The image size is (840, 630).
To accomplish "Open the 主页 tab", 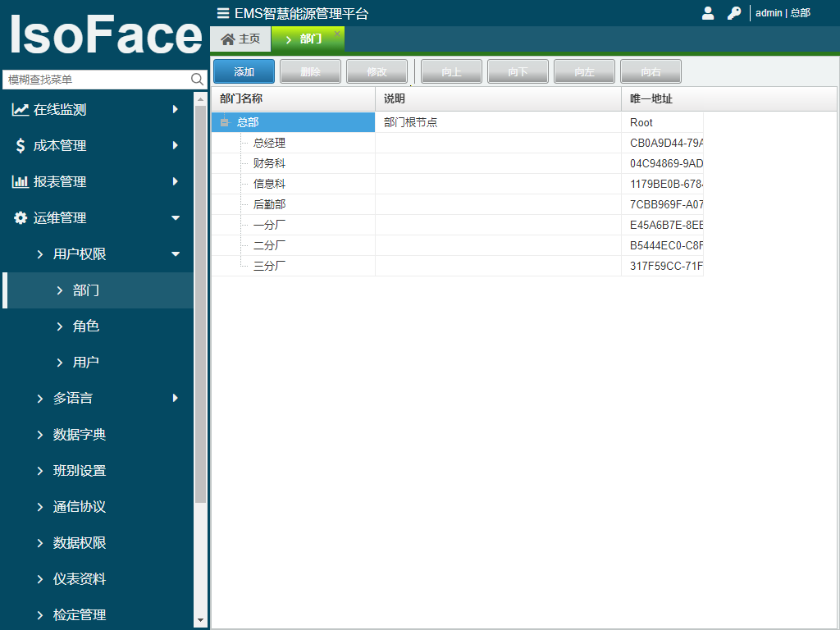I will (x=240, y=39).
